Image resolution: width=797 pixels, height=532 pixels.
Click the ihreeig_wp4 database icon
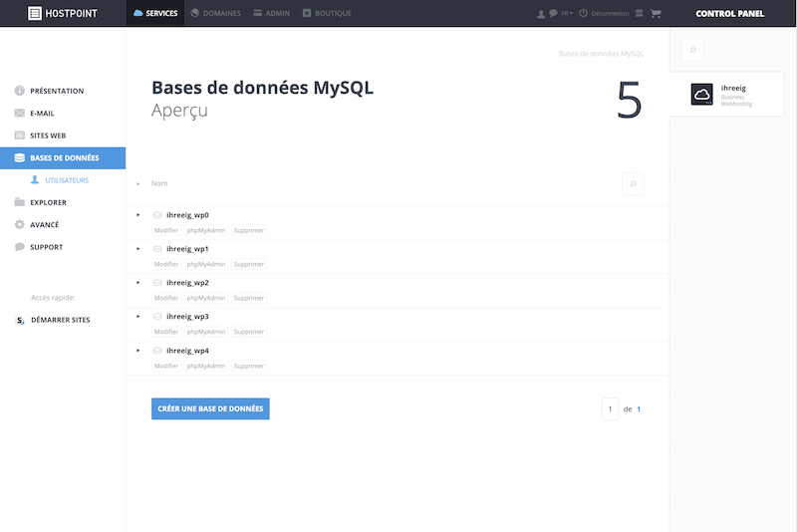pyautogui.click(x=157, y=350)
